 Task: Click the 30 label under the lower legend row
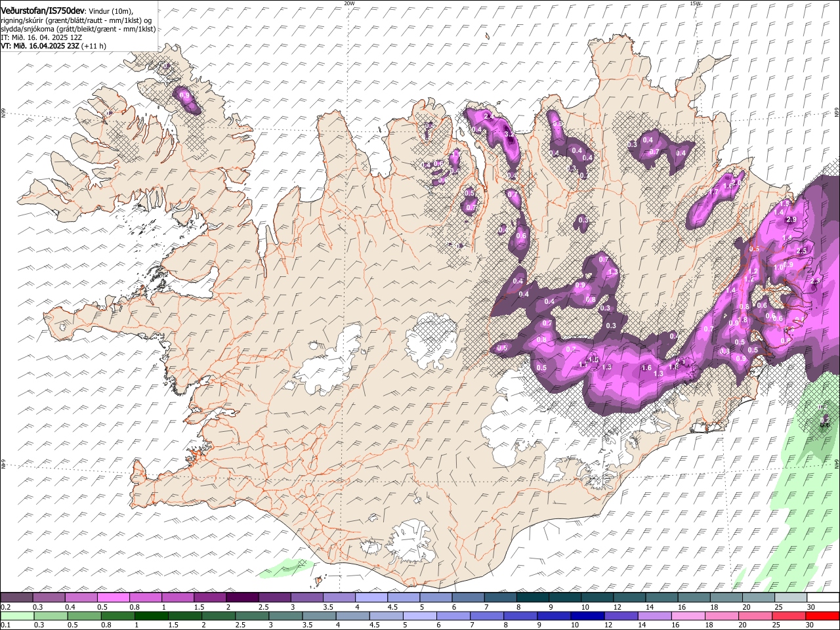tap(808, 625)
